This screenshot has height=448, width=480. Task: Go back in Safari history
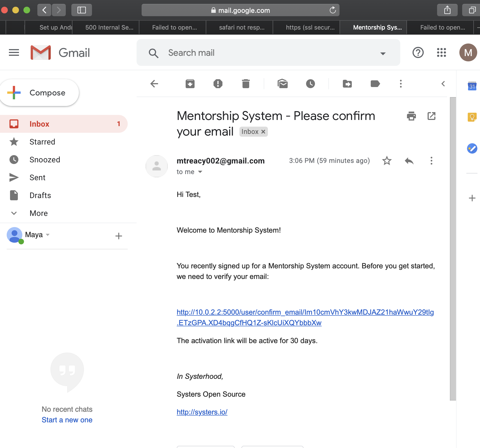(44, 10)
